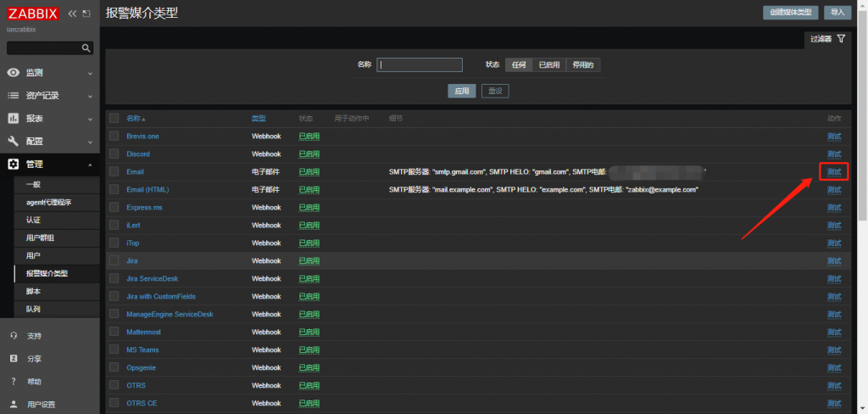Open 配置 wrench icon section

point(14,141)
